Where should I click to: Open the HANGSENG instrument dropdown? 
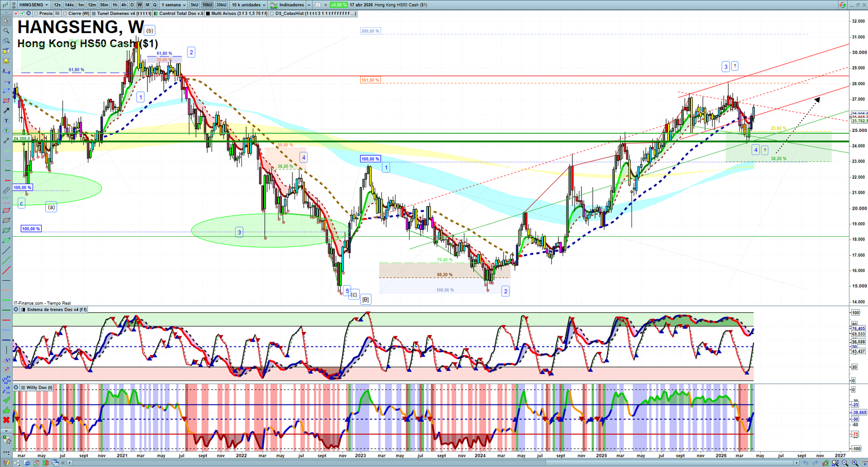33,5
